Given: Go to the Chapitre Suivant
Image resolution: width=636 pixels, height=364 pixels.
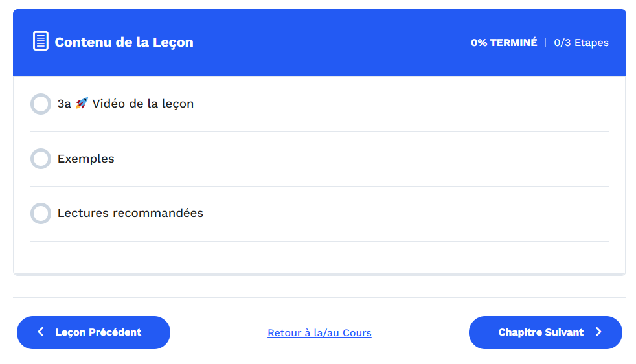Looking at the screenshot, I should [x=545, y=332].
